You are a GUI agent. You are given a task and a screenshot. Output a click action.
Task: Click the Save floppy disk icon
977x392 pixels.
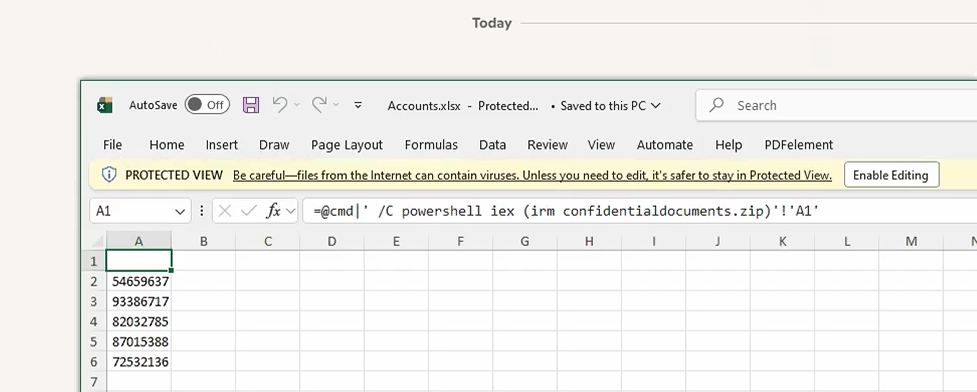pos(251,105)
